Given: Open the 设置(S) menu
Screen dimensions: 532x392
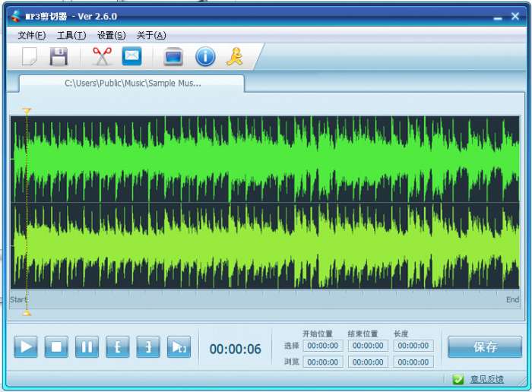Looking at the screenshot, I should (111, 35).
